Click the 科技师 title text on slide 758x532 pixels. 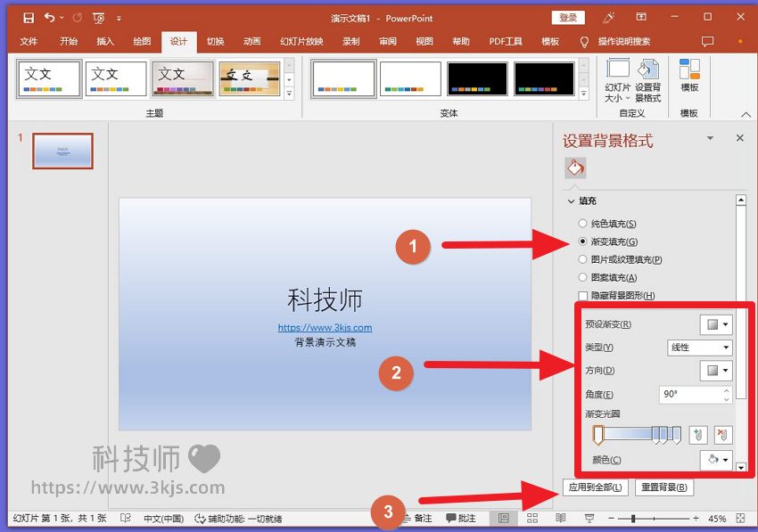pos(325,299)
